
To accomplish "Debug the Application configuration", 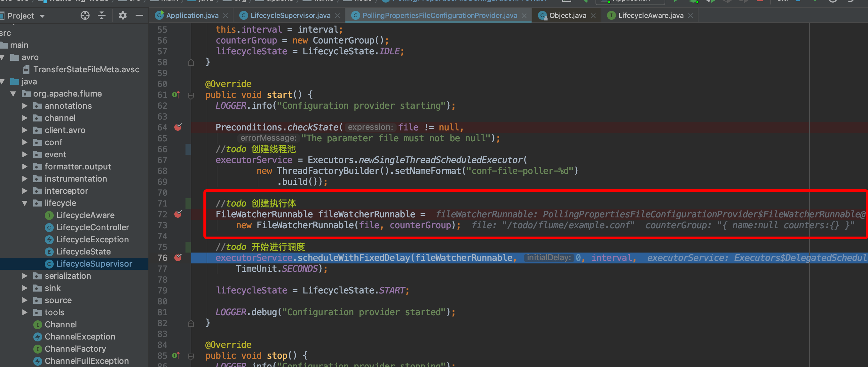I will tap(693, 1).
